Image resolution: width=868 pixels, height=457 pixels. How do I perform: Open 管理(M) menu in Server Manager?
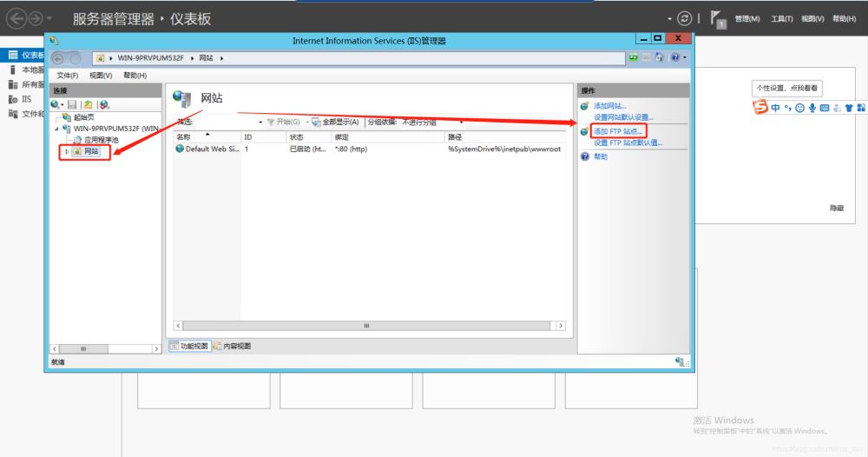(747, 19)
